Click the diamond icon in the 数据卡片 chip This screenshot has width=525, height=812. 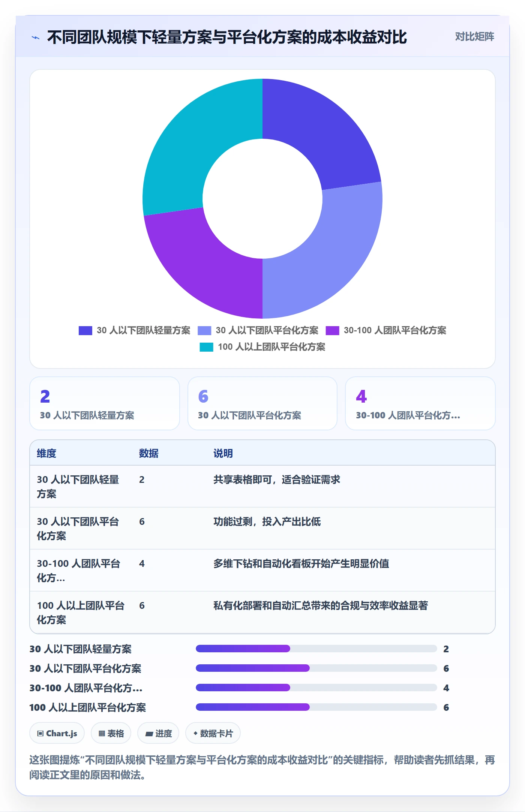coord(195,733)
